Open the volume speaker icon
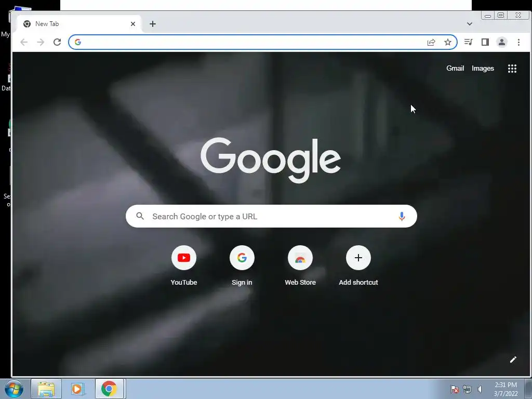Screen dimensions: 532x399 [x=480, y=389]
